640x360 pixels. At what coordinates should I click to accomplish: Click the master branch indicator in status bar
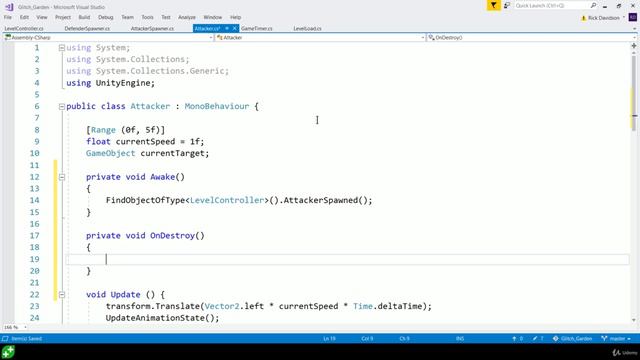(616, 338)
